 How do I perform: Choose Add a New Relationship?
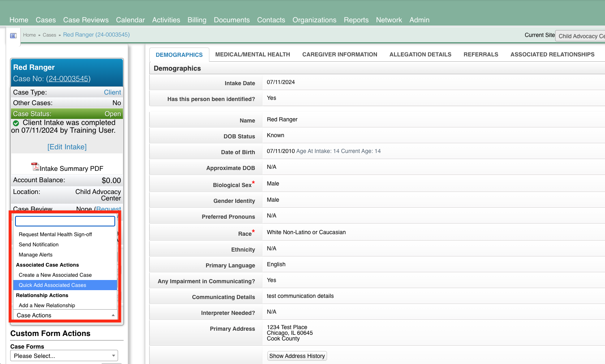tap(65, 306)
